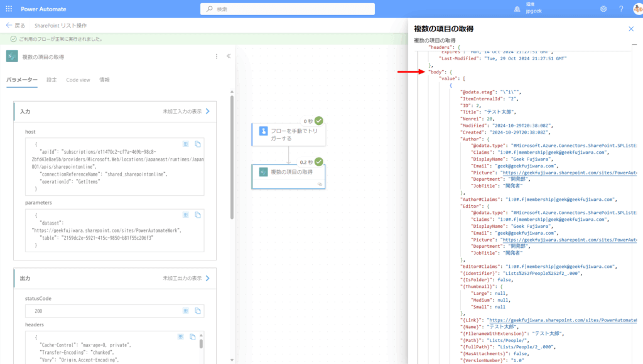Open the three-dot menu of 複数の項目の取得 panel
The height and width of the screenshot is (364, 643).
(x=217, y=56)
